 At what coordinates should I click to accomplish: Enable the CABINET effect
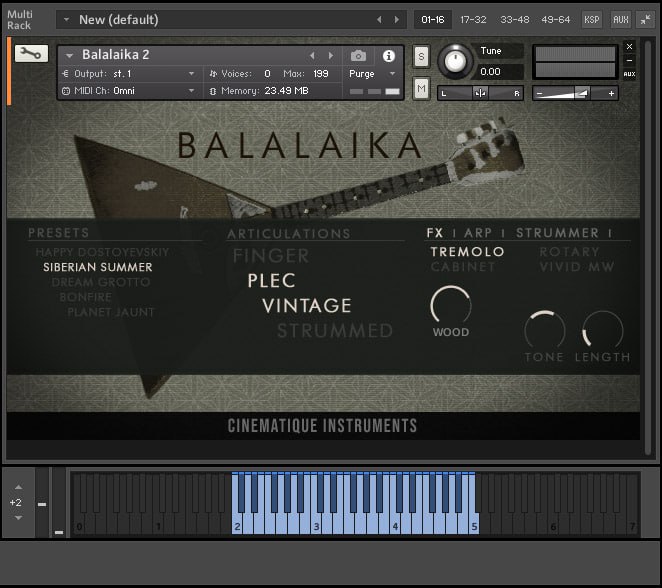(x=463, y=267)
